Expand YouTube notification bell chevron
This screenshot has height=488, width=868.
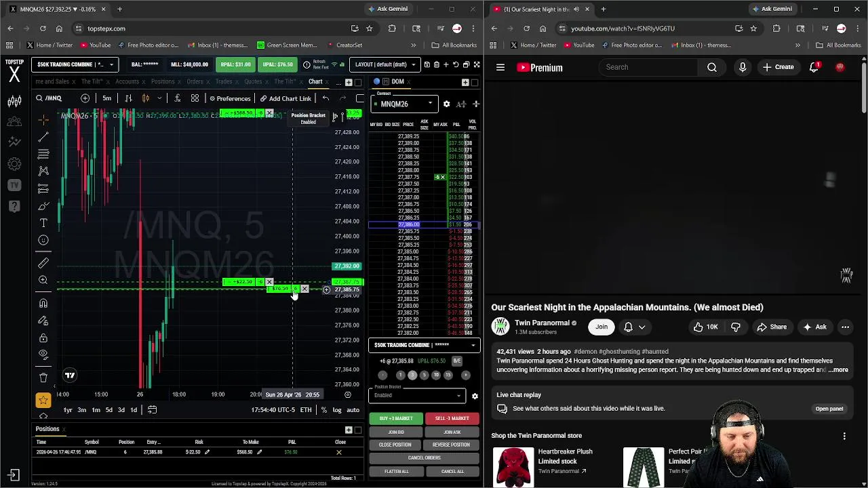coord(642,327)
